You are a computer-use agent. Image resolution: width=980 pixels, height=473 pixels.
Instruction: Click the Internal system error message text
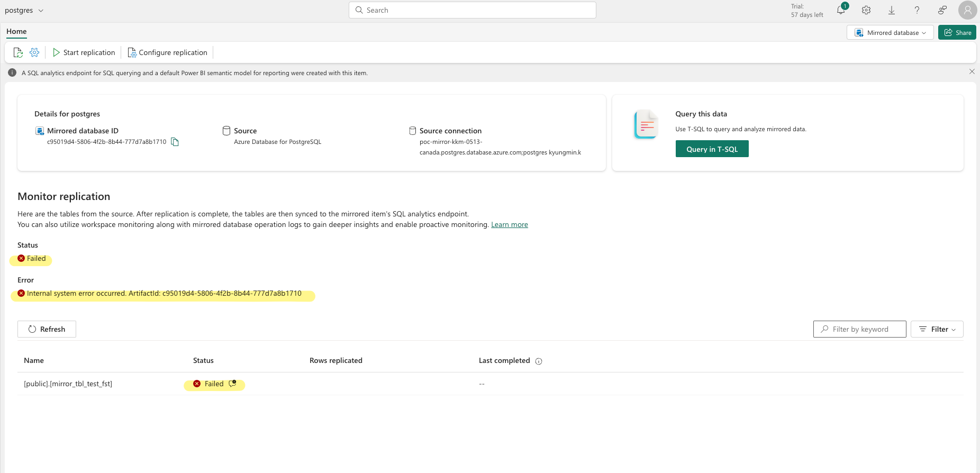click(x=164, y=293)
